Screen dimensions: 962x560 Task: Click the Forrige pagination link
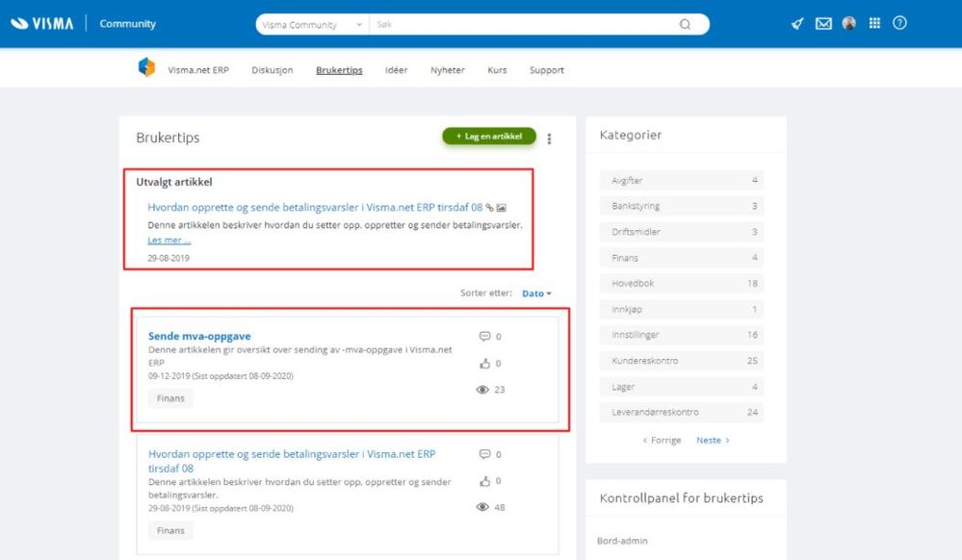tap(662, 441)
